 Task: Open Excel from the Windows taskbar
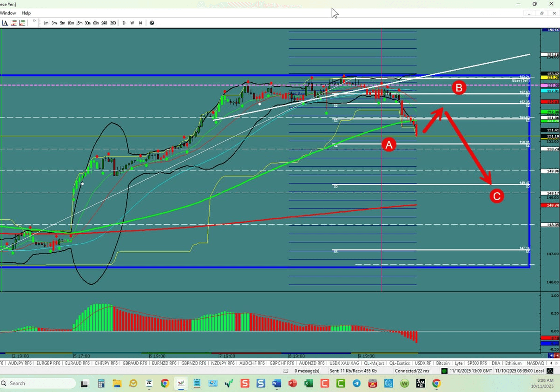(x=309, y=383)
